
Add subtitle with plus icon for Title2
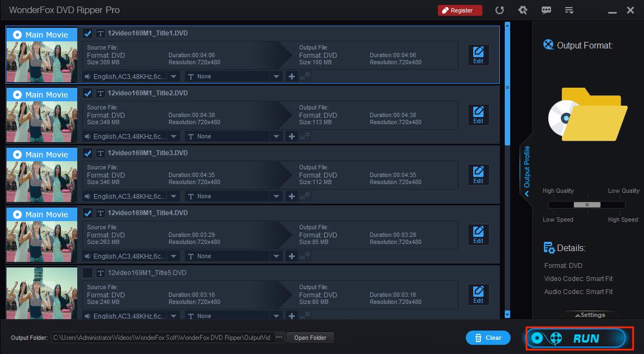(x=292, y=136)
